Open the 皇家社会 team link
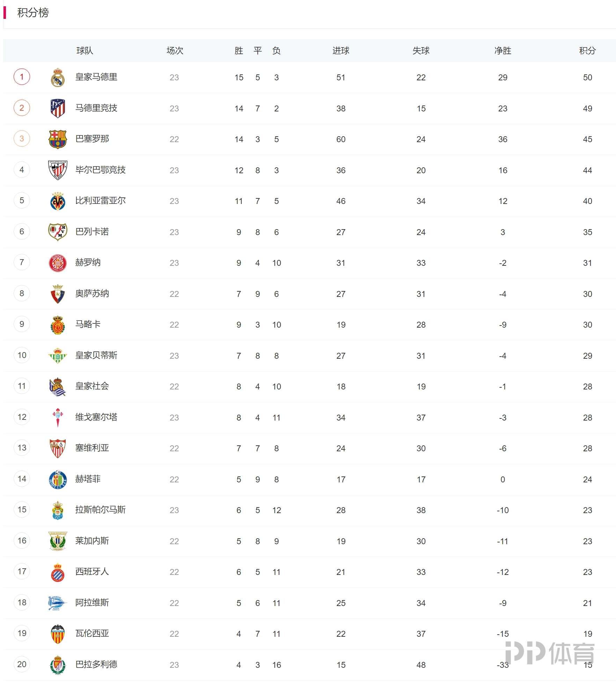616x686 pixels. coord(92,386)
